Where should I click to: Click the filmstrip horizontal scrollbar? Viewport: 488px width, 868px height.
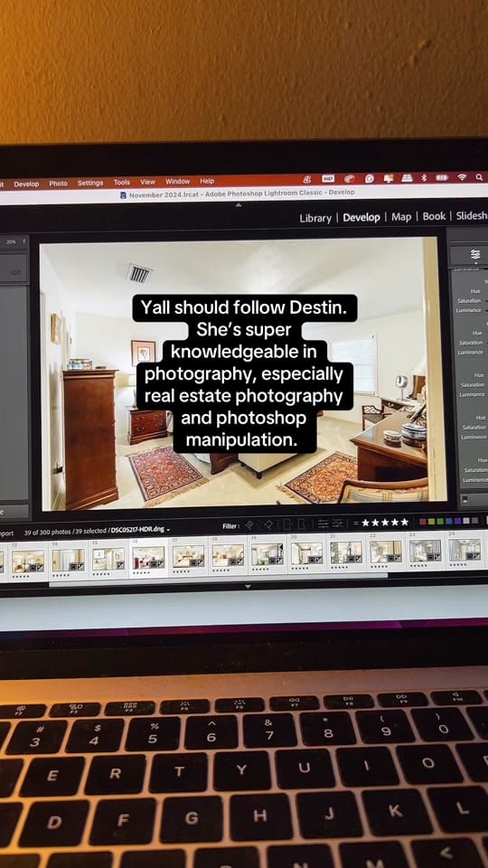click(219, 579)
